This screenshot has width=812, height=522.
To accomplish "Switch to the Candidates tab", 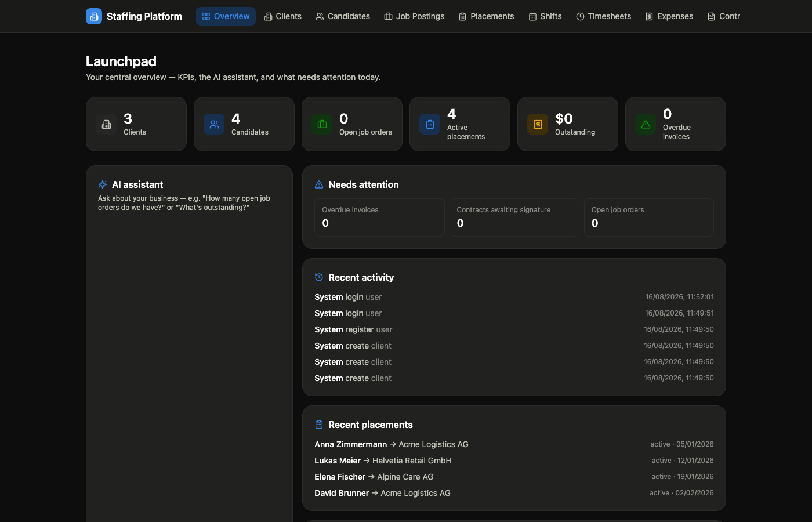I will click(x=343, y=16).
